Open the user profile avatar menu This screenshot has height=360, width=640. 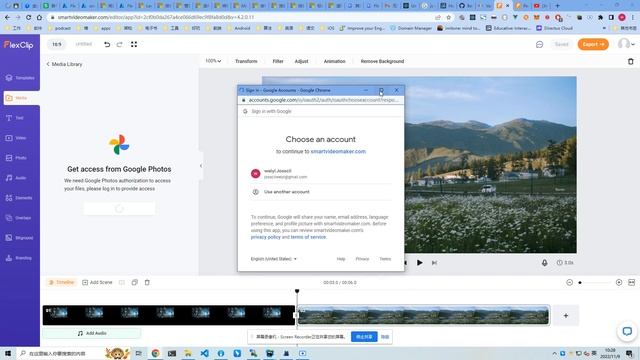(x=626, y=44)
